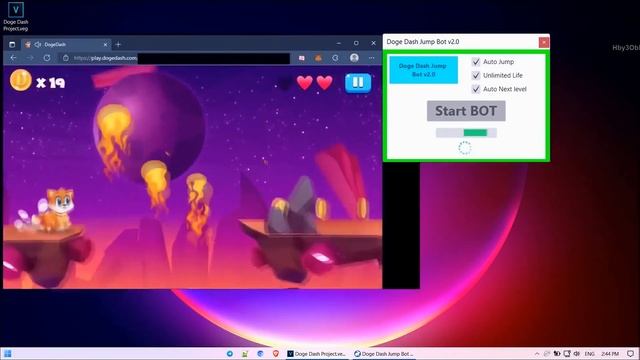Image resolution: width=640 pixels, height=360 pixels.
Task: Click the ENG language indicator
Action: coord(589,354)
